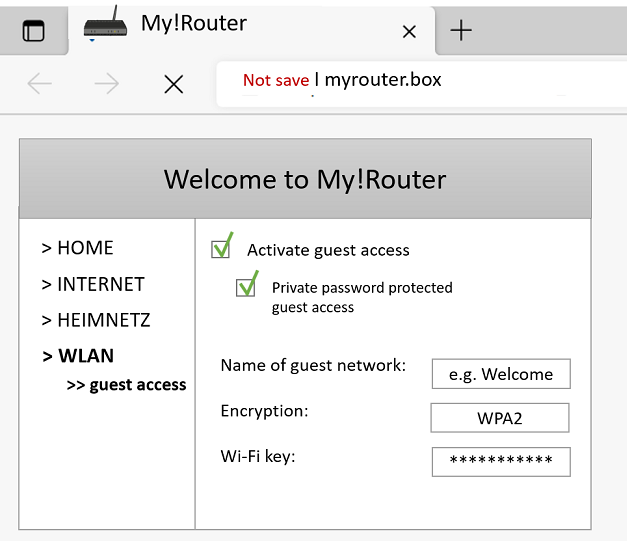Expand the HEIMNETZ menu section
Viewport: 627px width, 541px height.
click(96, 320)
